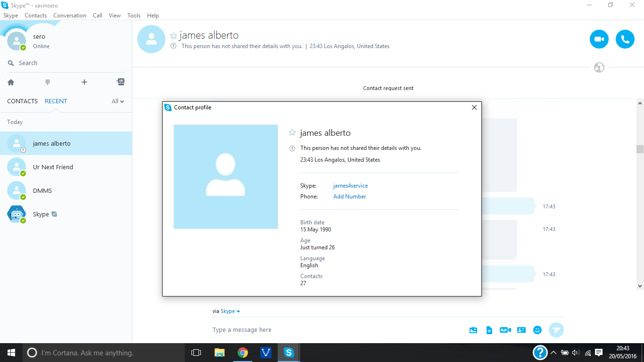Screen dimensions: 644x362
Task: Click the video message icon
Action: [x=505, y=330]
